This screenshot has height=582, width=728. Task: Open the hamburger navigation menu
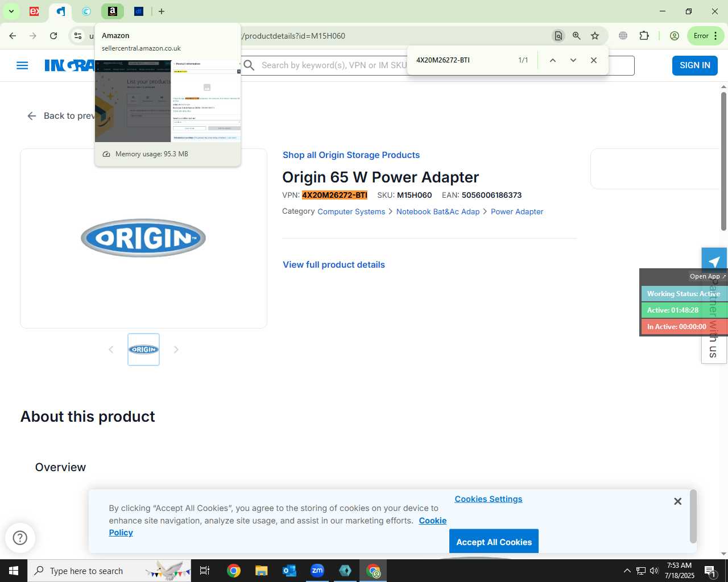[x=22, y=65]
